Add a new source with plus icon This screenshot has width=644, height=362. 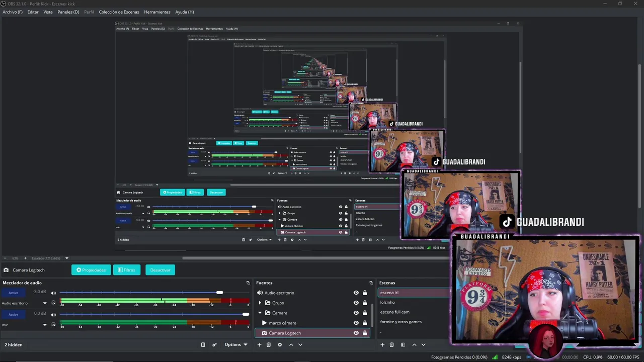[260, 345]
